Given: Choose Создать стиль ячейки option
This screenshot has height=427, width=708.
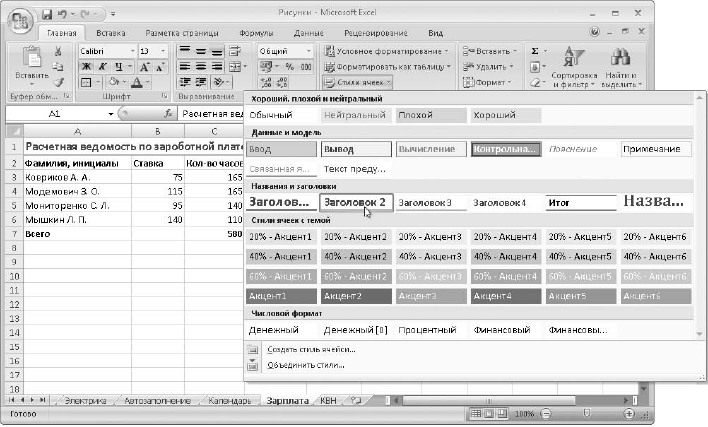Looking at the screenshot, I should click(310, 348).
